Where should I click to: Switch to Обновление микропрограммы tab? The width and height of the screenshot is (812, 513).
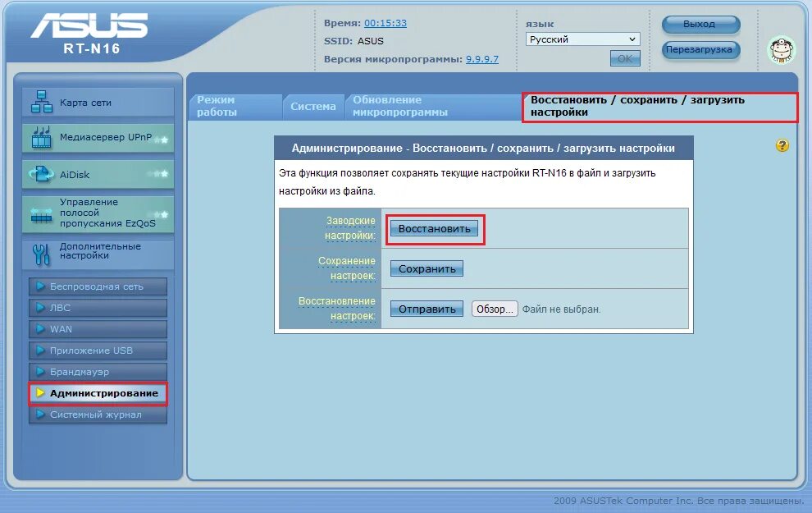point(432,106)
